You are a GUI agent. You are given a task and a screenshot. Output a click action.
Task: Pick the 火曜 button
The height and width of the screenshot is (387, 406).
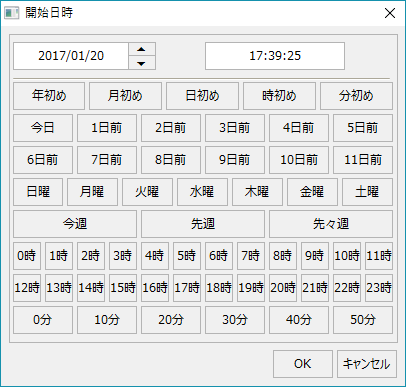[147, 192]
